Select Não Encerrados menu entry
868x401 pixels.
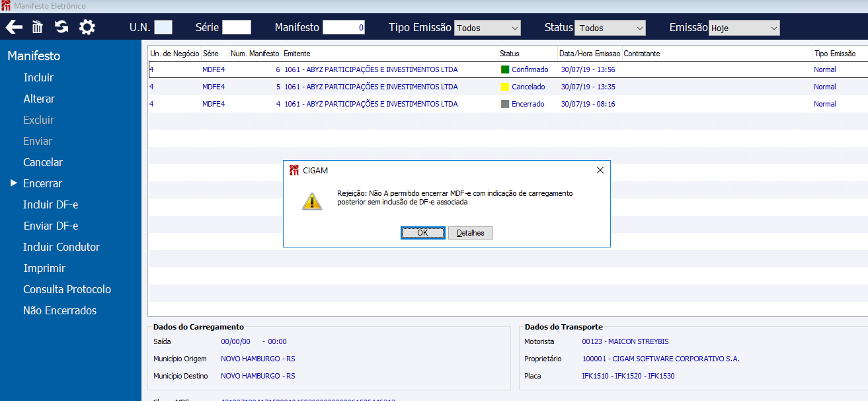(x=59, y=310)
